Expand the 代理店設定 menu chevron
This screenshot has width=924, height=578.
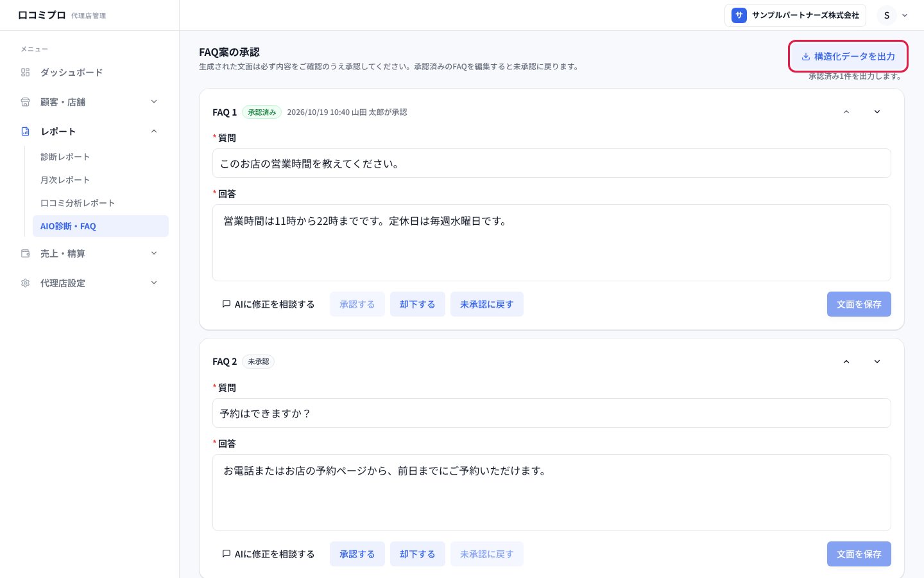coord(154,283)
